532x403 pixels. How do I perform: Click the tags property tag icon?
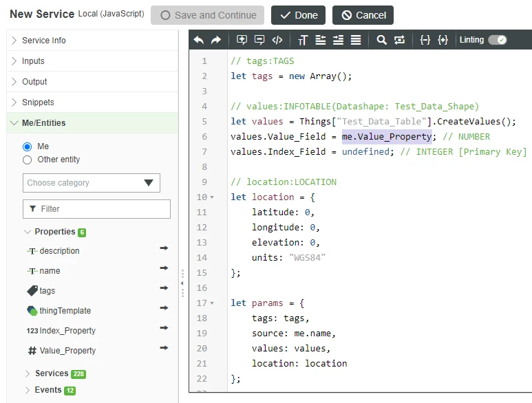tap(32, 290)
